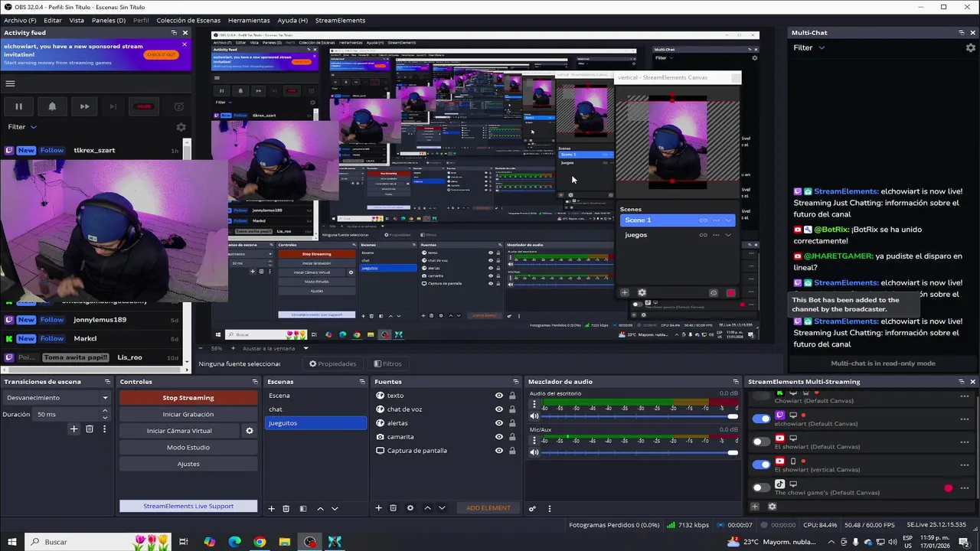Hide the texto source

tap(499, 396)
